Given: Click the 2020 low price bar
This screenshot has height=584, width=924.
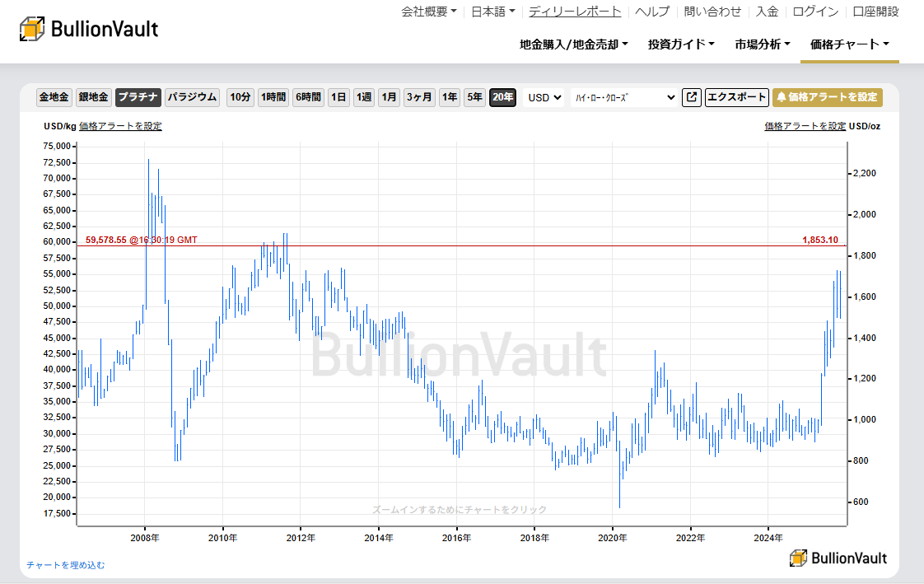Looking at the screenshot, I should [619, 474].
